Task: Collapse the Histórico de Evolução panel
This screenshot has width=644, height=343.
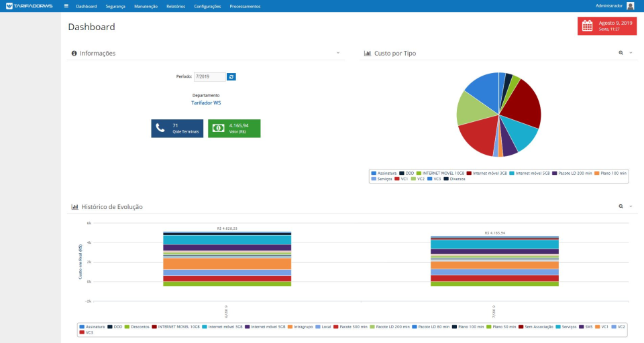Action: pyautogui.click(x=631, y=206)
